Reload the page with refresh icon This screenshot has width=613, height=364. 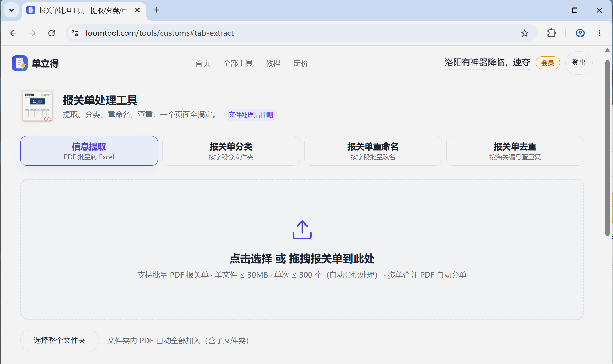click(52, 33)
